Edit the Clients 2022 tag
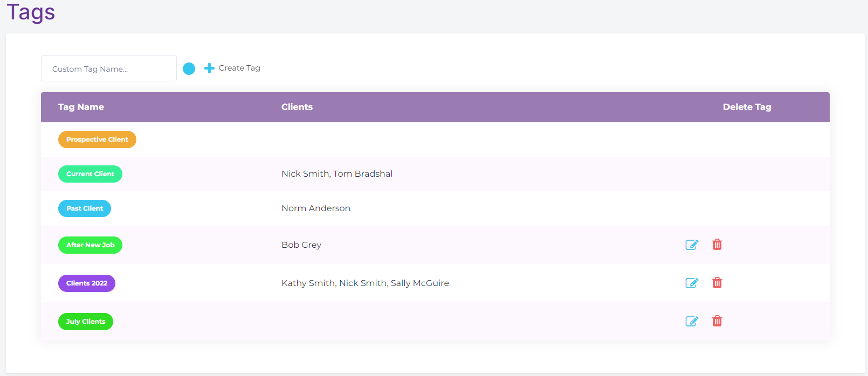This screenshot has width=868, height=376. pyautogui.click(x=692, y=283)
